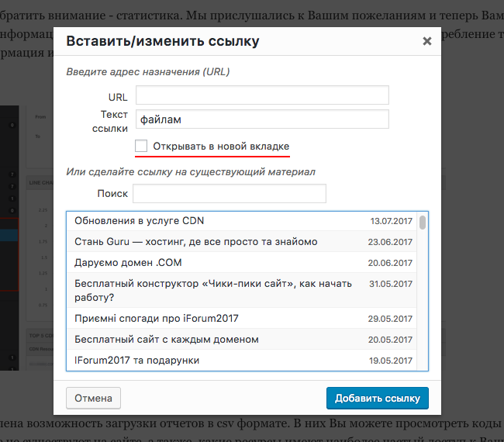Pick Приємні спогади про iForum2017

(x=156, y=319)
